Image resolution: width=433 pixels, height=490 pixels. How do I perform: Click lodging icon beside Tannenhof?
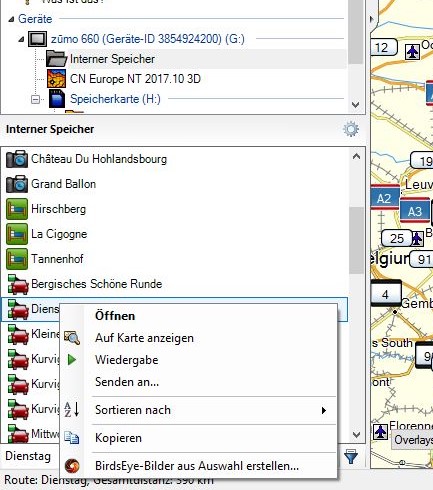click(x=17, y=259)
